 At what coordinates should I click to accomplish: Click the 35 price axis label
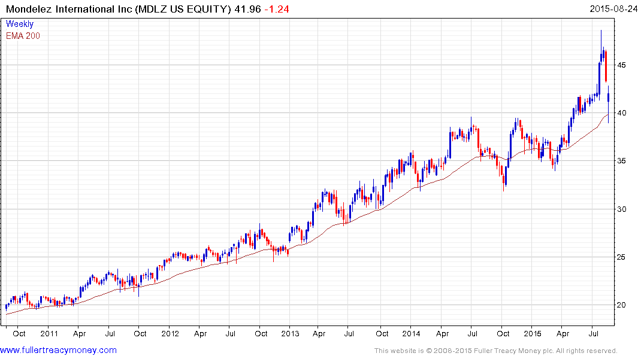click(621, 161)
